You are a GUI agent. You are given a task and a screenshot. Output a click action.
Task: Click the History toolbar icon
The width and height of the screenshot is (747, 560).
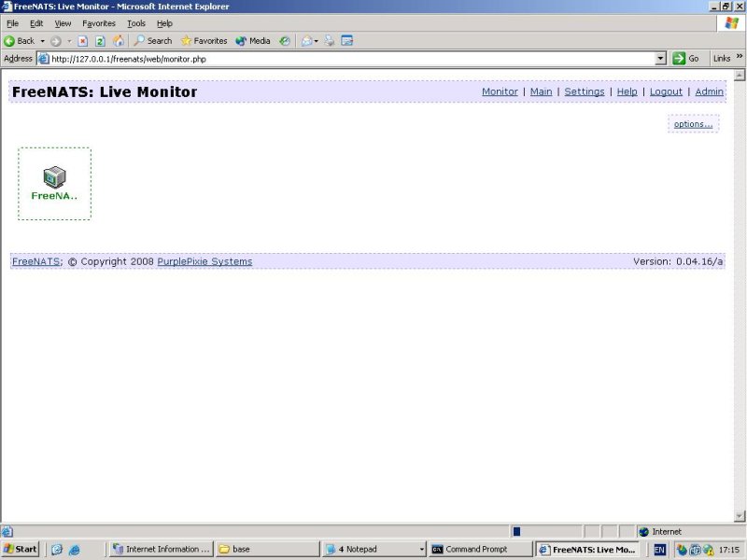(285, 41)
